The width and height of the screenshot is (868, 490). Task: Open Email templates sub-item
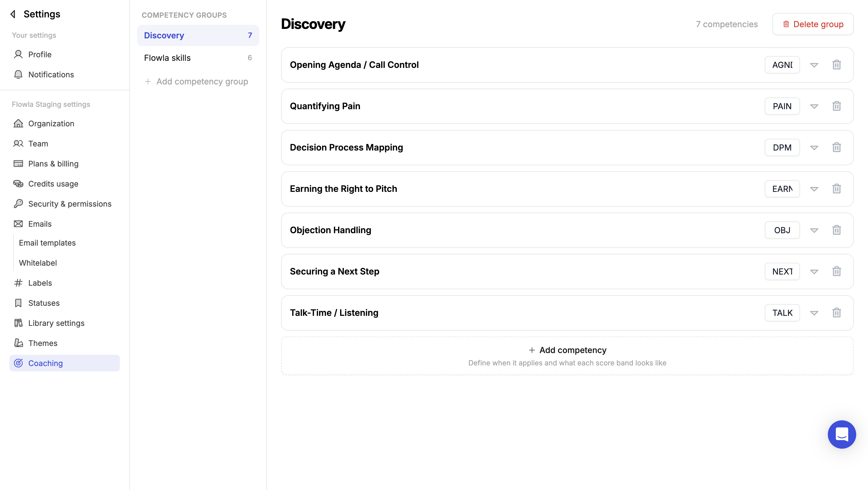(x=47, y=243)
